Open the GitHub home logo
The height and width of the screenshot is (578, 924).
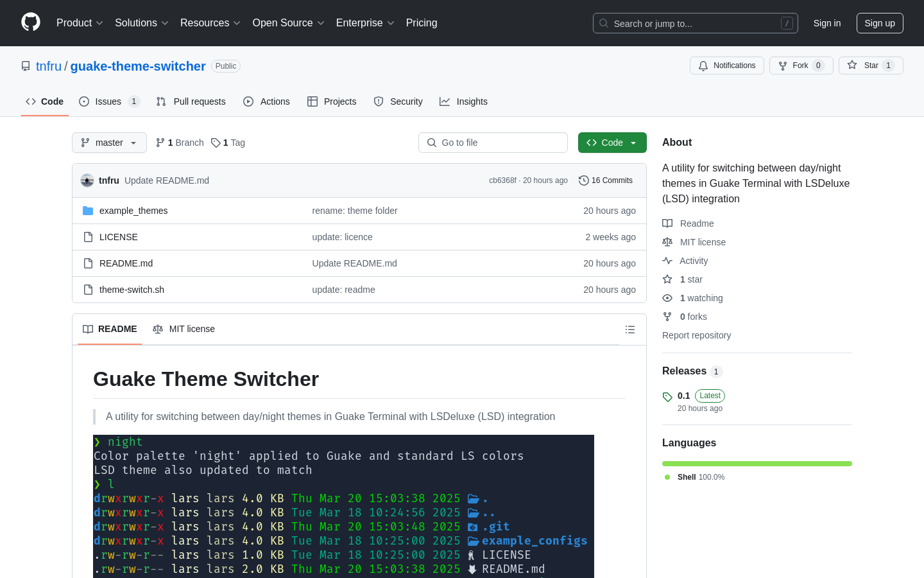tap(31, 22)
